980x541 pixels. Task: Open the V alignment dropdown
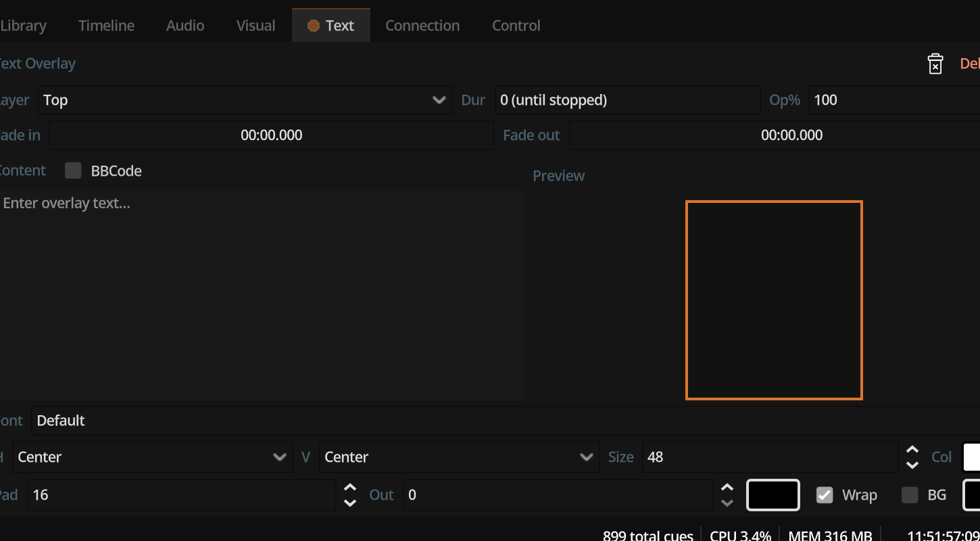click(x=459, y=457)
